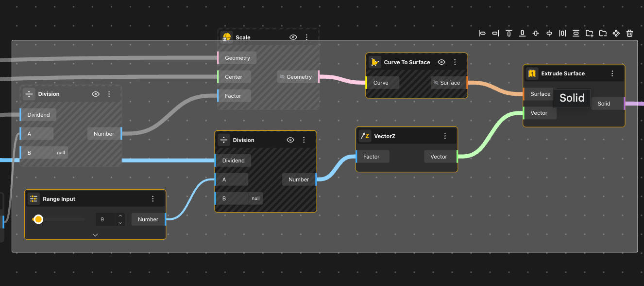The height and width of the screenshot is (286, 644).
Task: Toggle visibility eye on Curve To Surface node
Action: pyautogui.click(x=441, y=62)
